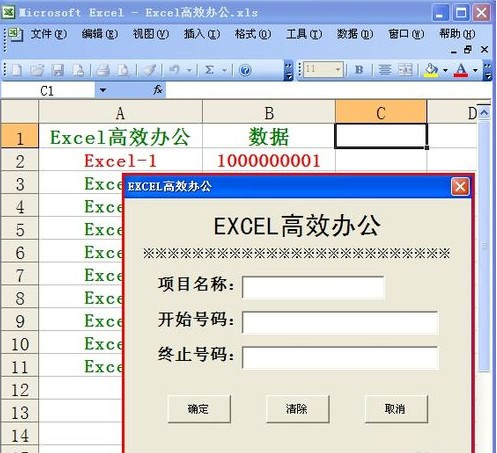Image resolution: width=497 pixels, height=453 pixels.
Task: Open the Font Color dropdown arrow
Action: coord(475,70)
